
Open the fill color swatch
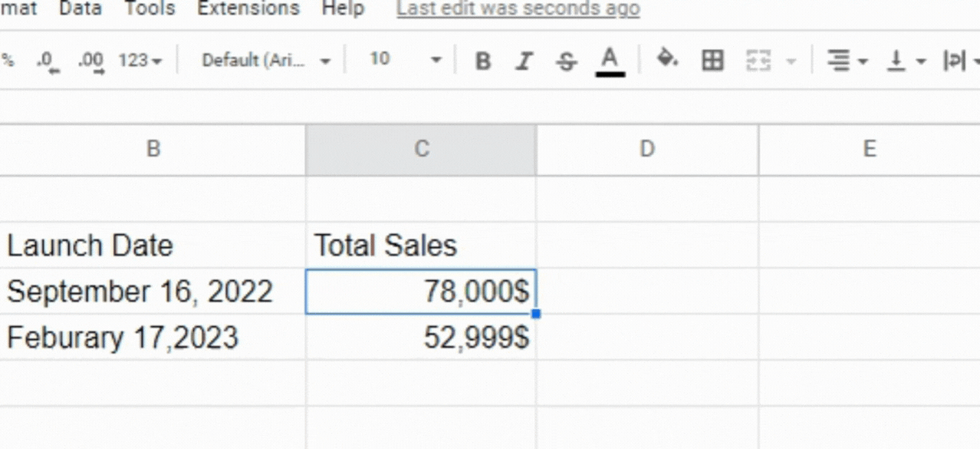668,61
